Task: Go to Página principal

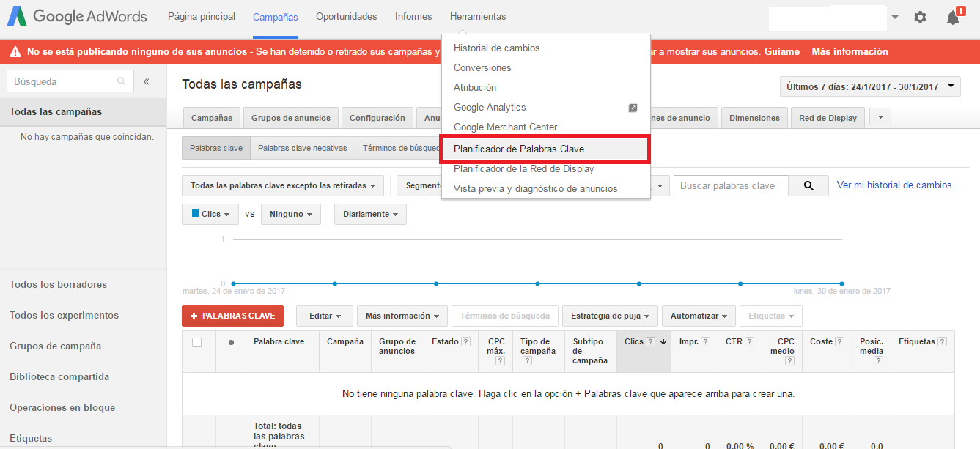Action: click(x=202, y=16)
